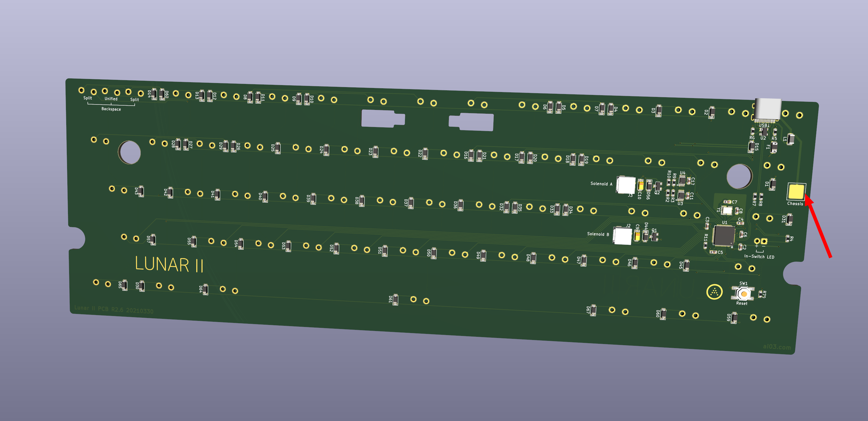Image resolution: width=868 pixels, height=421 pixels.
Task: Expand the Backspace layout bracket label
Action: click(111, 109)
